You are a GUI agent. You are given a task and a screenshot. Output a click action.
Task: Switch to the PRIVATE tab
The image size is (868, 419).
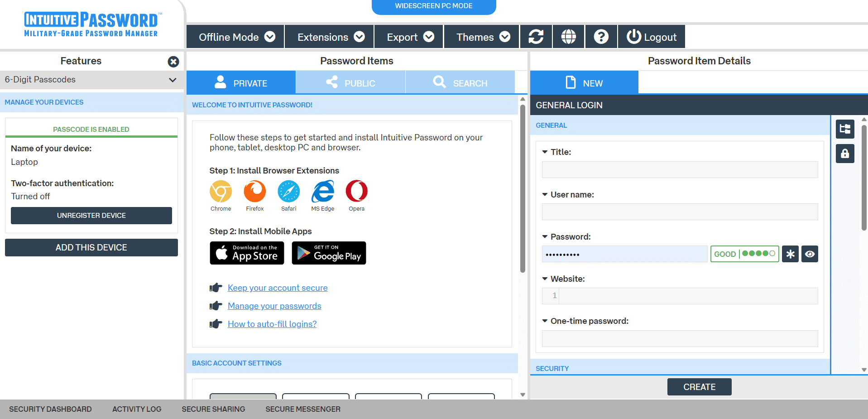(241, 82)
